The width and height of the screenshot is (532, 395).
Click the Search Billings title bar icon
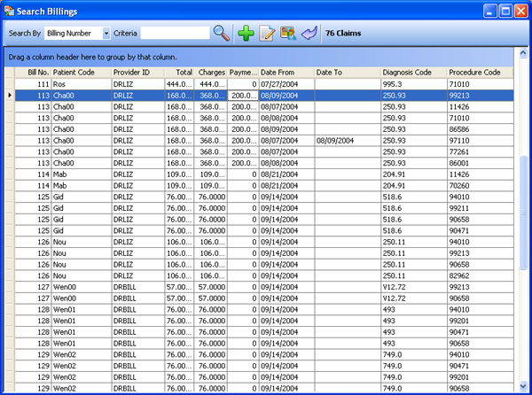10,10
